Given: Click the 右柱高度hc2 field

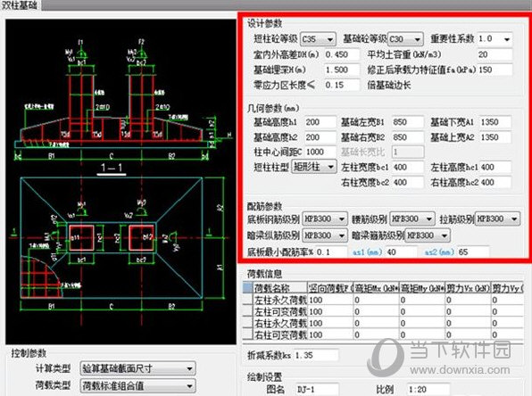Looking at the screenshot, I should pos(495,183).
